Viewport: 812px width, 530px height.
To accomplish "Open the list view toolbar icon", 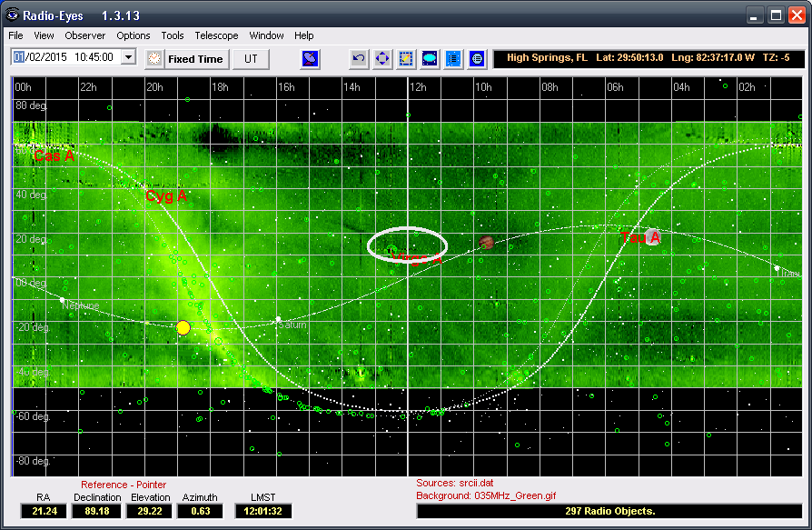I will tap(453, 58).
